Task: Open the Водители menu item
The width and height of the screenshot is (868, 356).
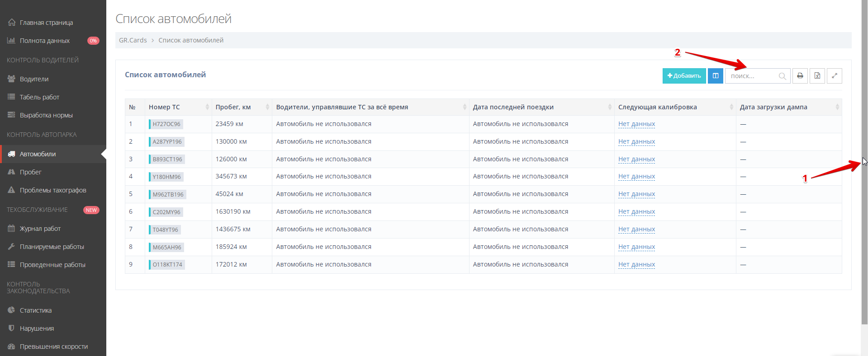Action: coord(34,79)
